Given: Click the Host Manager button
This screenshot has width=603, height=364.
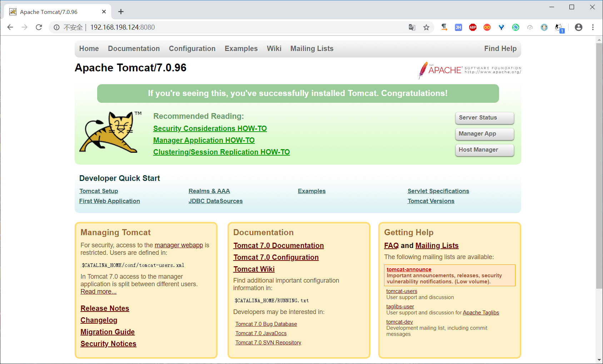Looking at the screenshot, I should [x=484, y=150].
